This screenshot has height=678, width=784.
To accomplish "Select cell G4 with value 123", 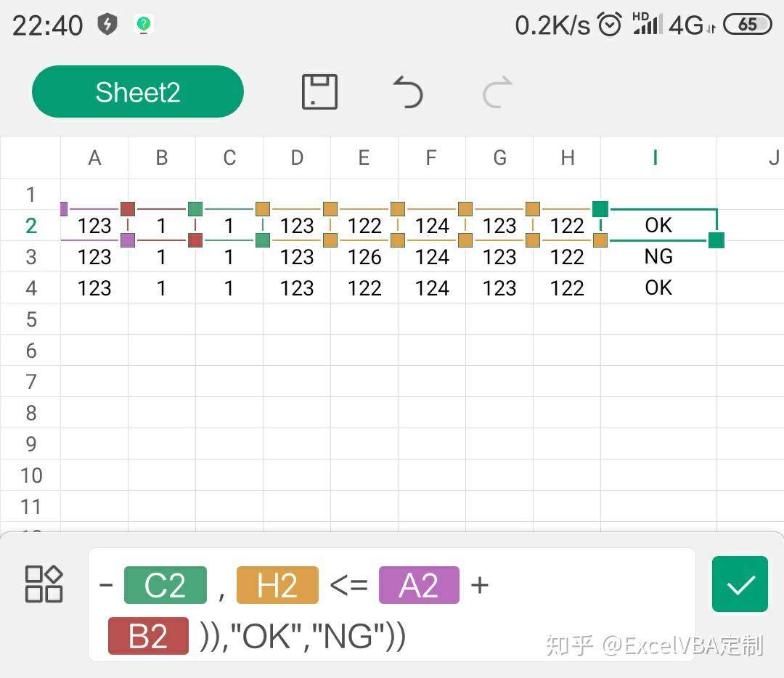I will (x=499, y=288).
